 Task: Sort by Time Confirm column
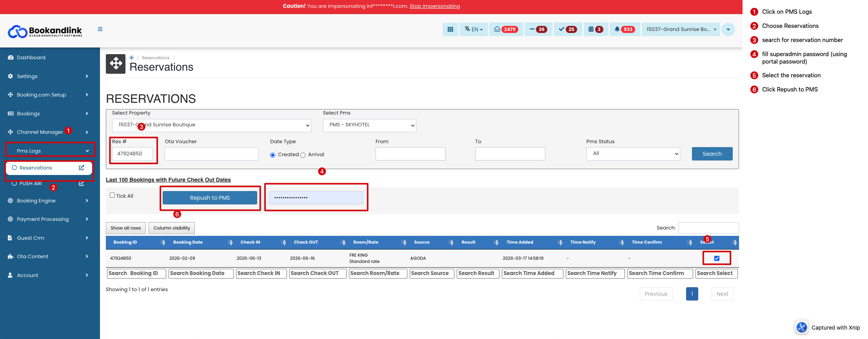(660, 242)
